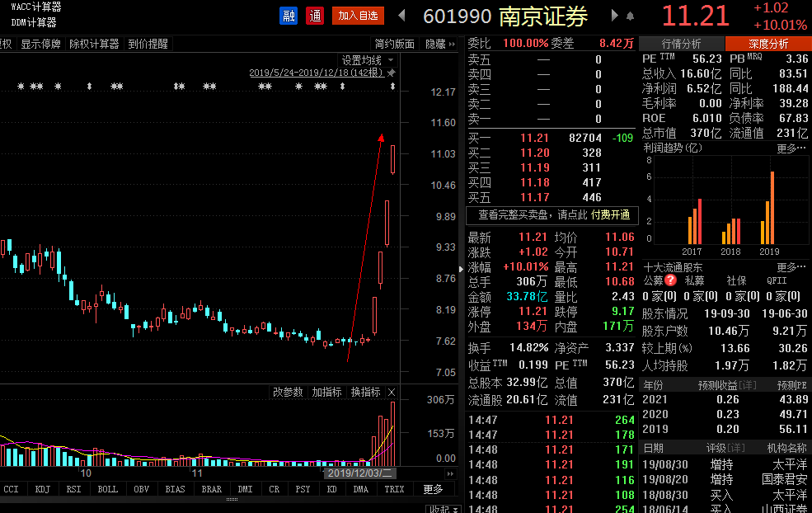The width and height of the screenshot is (812, 513).
Task: Switch to 行情分析 tab
Action: pos(682,44)
